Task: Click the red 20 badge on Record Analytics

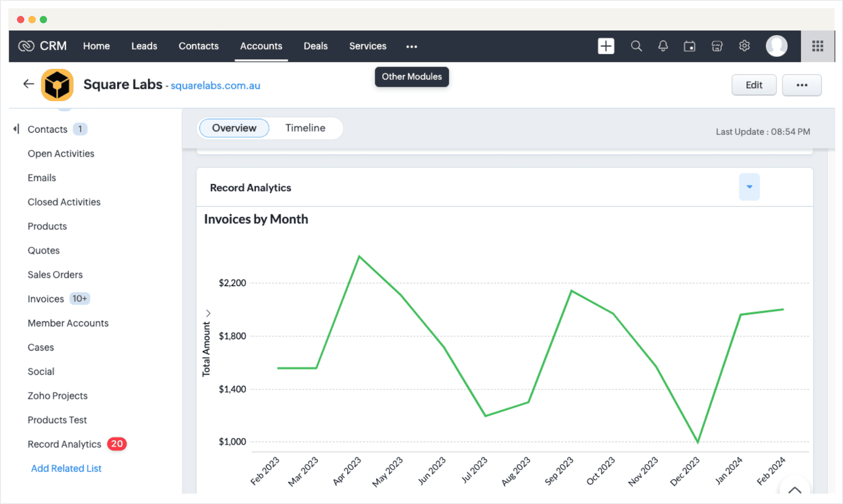Action: pyautogui.click(x=117, y=444)
